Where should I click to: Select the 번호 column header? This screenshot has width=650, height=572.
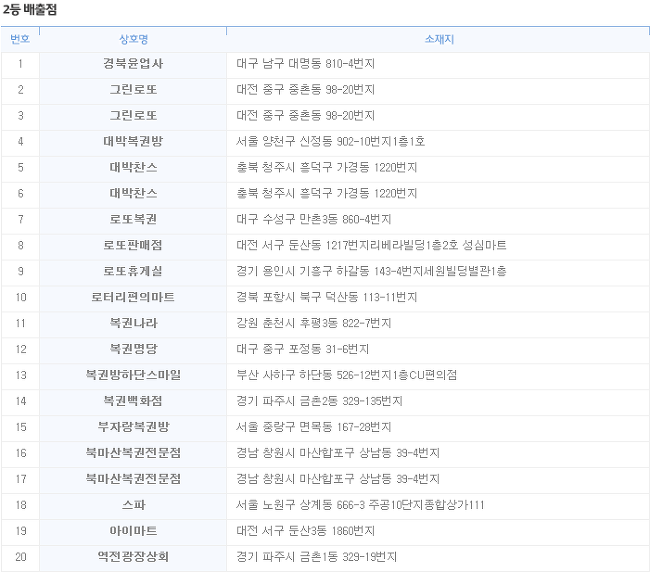pyautogui.click(x=20, y=39)
